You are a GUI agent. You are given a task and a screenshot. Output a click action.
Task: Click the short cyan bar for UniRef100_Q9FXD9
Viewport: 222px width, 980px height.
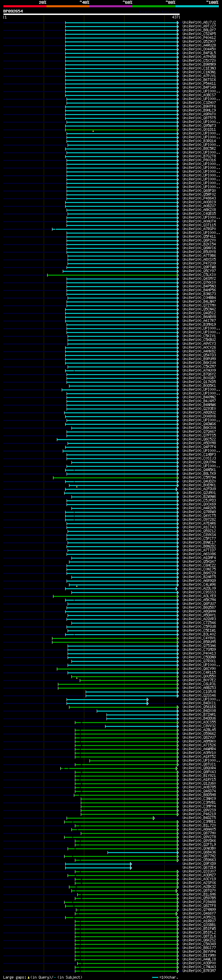99,864
